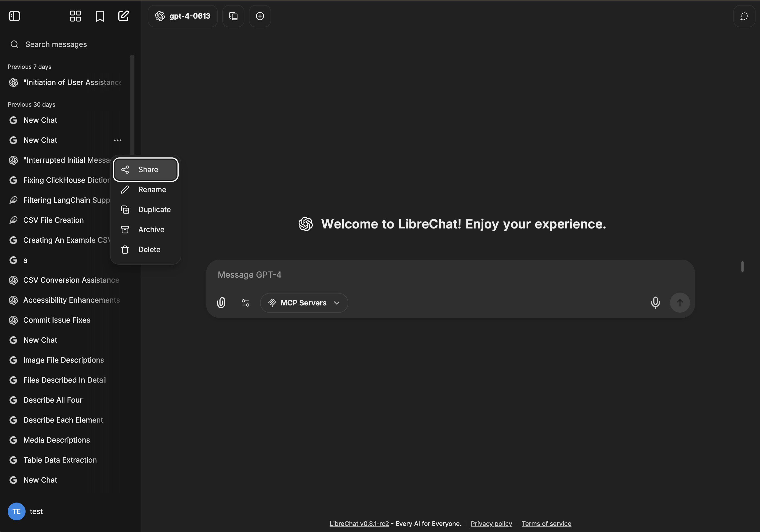760x532 pixels.
Task: Activate voice input with the microphone icon
Action: pos(655,302)
